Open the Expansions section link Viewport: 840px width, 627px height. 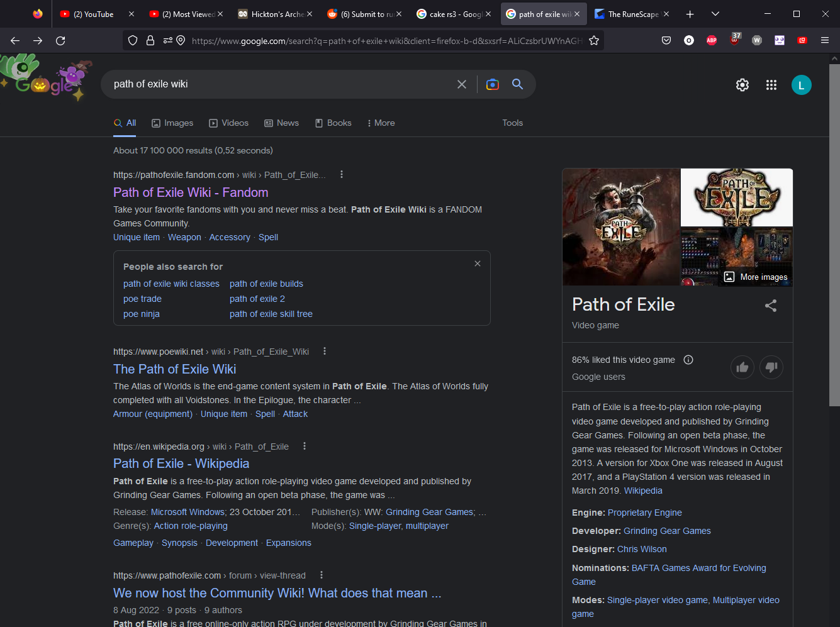click(x=289, y=543)
